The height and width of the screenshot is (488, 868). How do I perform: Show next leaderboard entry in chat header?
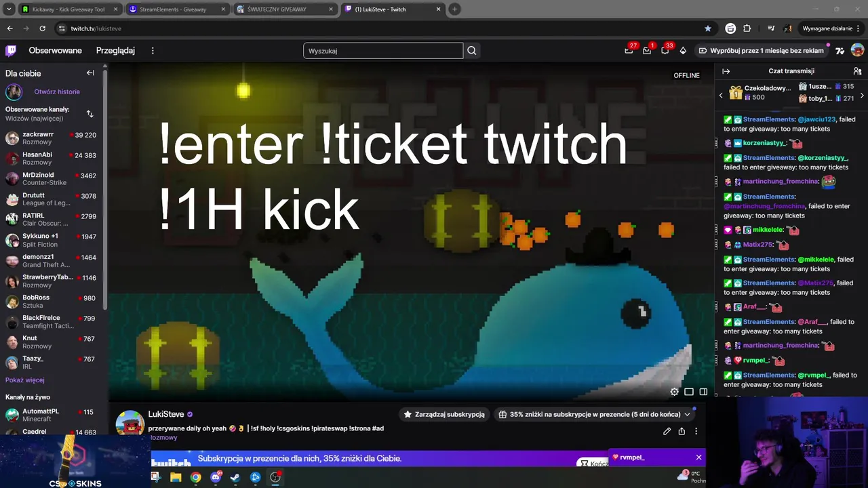tap(862, 96)
